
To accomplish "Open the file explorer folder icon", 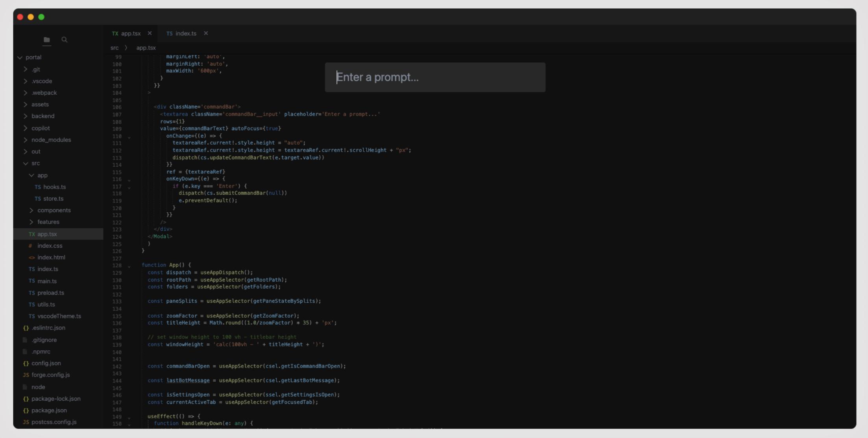I will coord(47,40).
